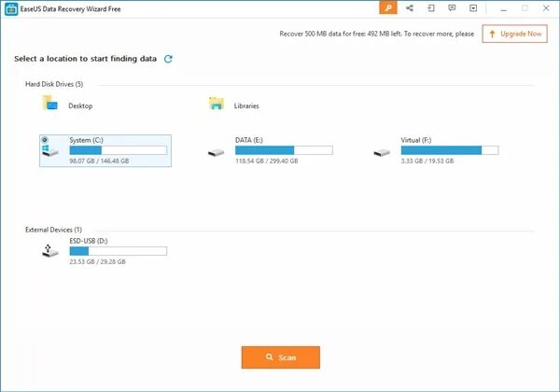Open the feedback chat icon

(452, 8)
